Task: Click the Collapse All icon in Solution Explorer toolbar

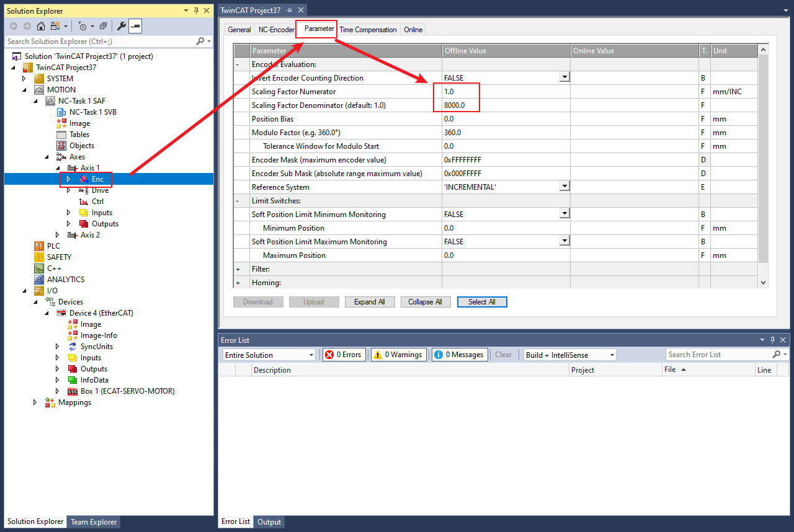Action: [x=103, y=26]
